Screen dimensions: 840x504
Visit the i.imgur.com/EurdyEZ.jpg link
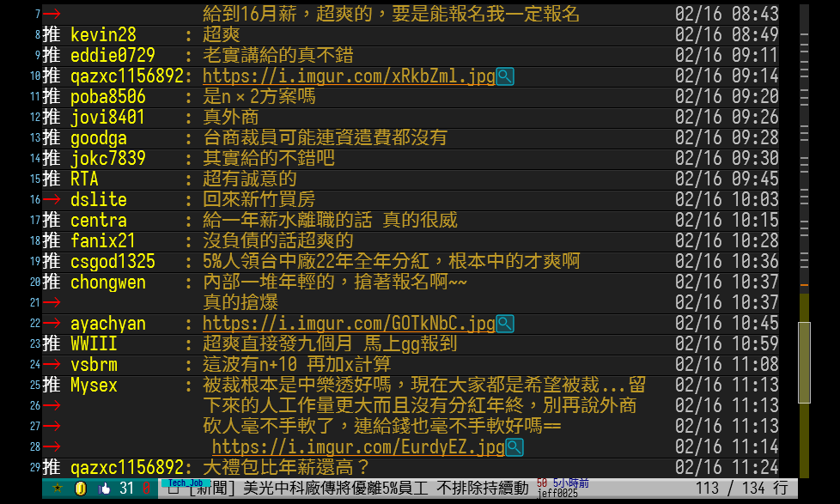click(358, 447)
